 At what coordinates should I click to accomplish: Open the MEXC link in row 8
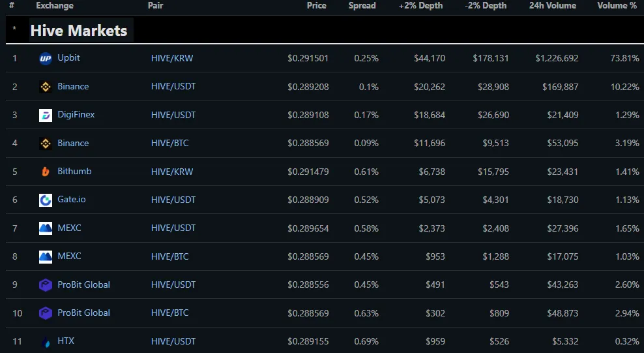pyautogui.click(x=69, y=256)
